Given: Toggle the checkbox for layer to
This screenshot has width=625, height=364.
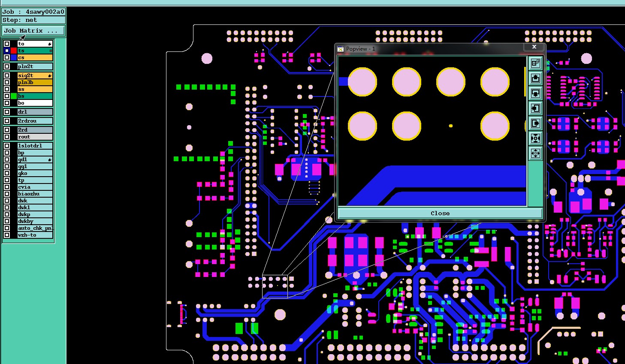Looking at the screenshot, I should pyautogui.click(x=7, y=44).
